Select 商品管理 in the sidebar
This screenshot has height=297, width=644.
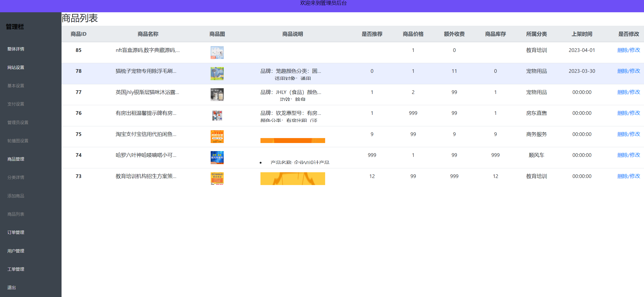point(16,159)
